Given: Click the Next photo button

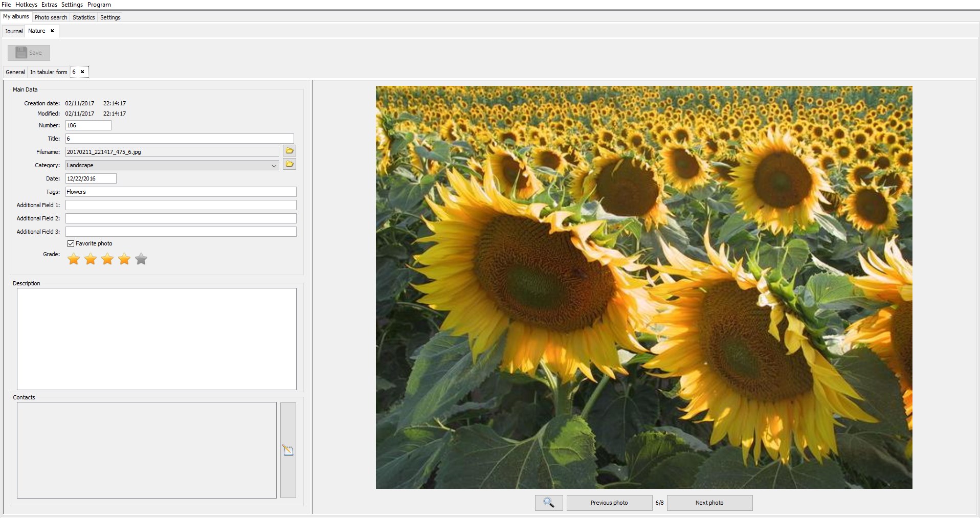Looking at the screenshot, I should click(709, 503).
